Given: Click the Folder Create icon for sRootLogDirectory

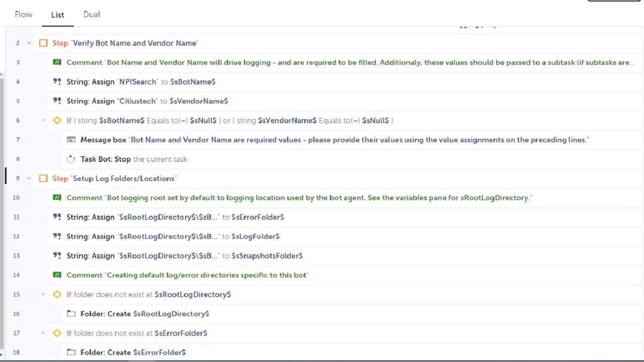Looking at the screenshot, I should (x=71, y=314).
